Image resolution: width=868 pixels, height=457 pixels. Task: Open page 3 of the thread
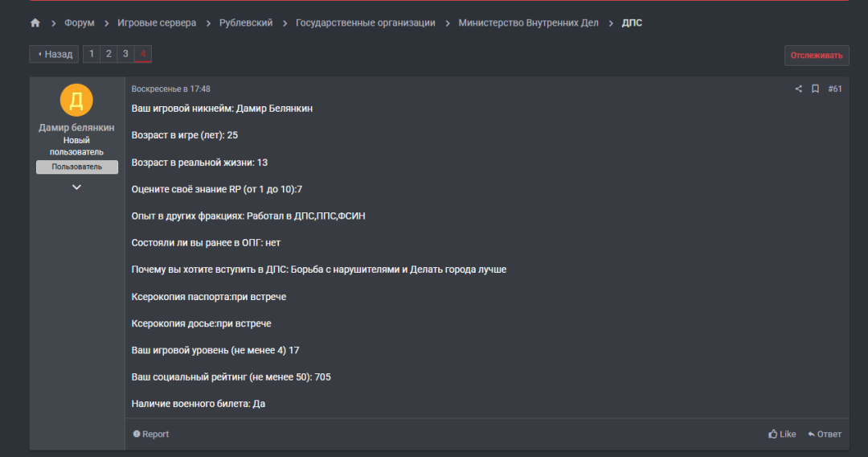pos(125,54)
